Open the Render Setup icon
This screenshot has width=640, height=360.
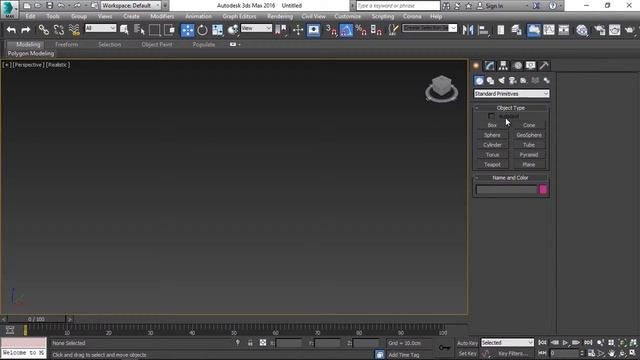click(x=600, y=30)
